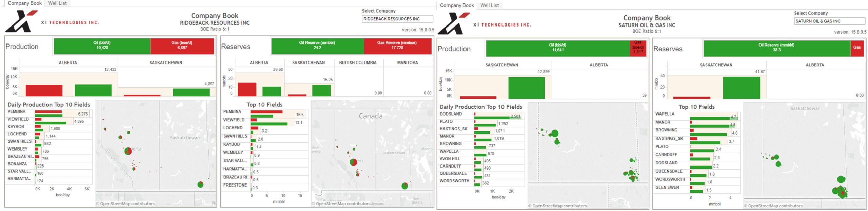Open company dropdown showing RIDGEBACK RESOURCES INC
This screenshot has width=868, height=211.
click(x=397, y=19)
